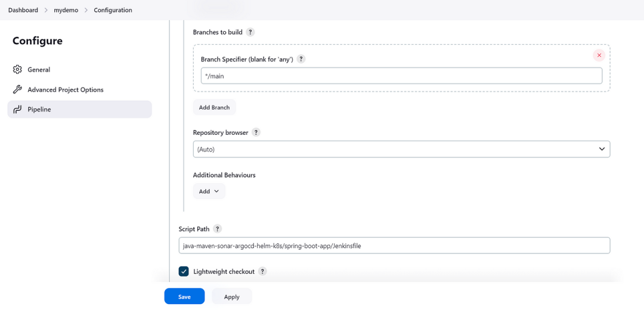
Task: Open the Repository browser (Auto) dropdown
Action: pyautogui.click(x=402, y=150)
